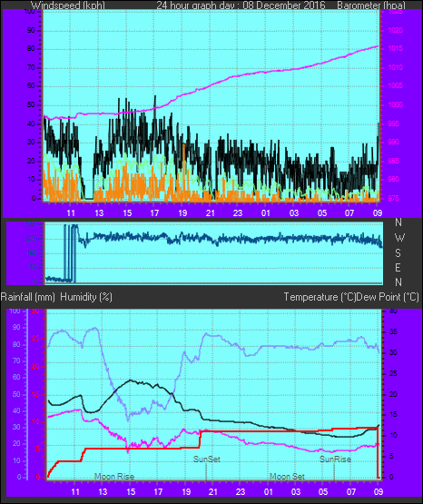Click the "W" compass direction label
This screenshot has height=504, width=423.
(x=399, y=238)
